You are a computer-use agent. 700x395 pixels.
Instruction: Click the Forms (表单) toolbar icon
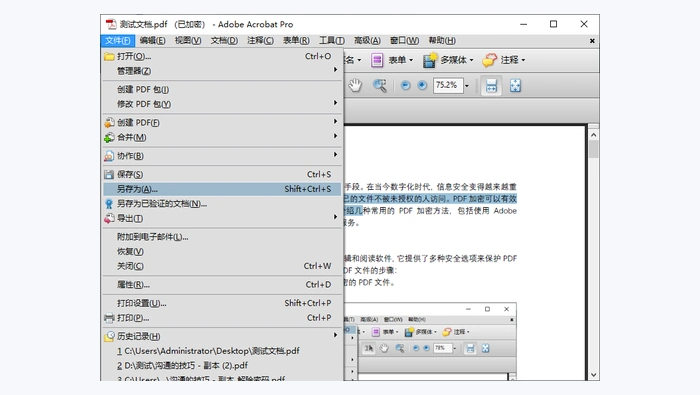point(377,60)
